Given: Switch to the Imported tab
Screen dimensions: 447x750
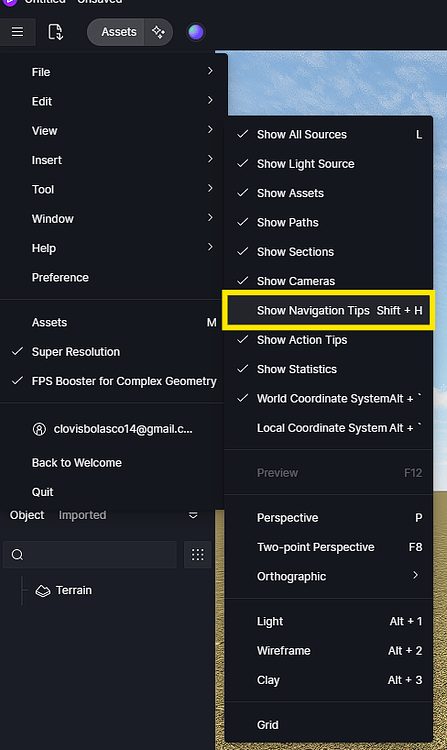Looking at the screenshot, I should (82, 515).
